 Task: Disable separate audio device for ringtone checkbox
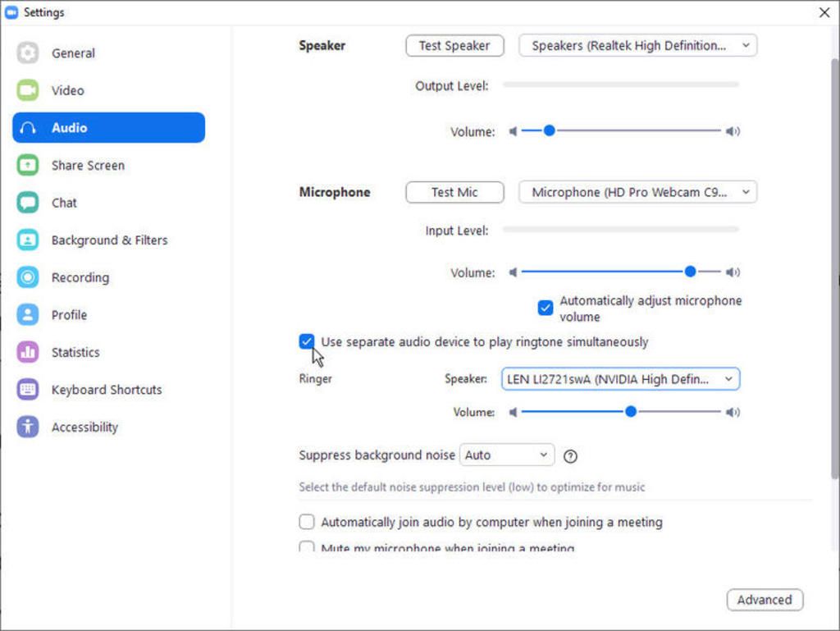pos(307,341)
